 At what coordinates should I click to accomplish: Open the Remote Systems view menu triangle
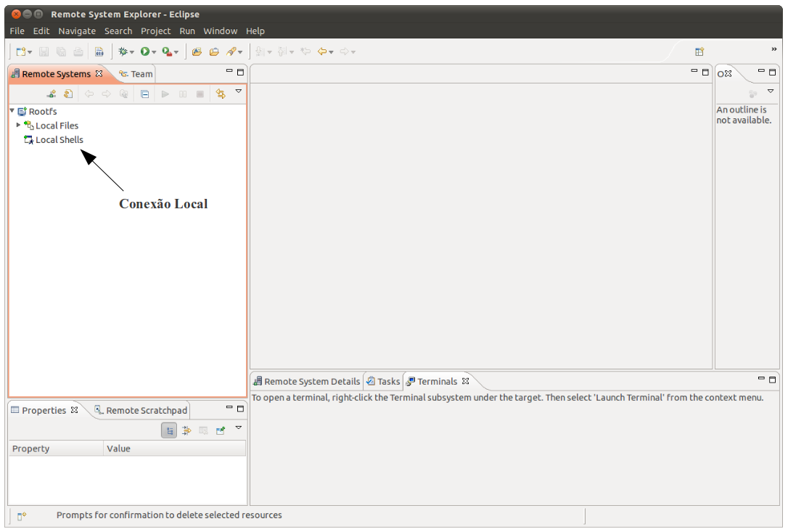[239, 91]
